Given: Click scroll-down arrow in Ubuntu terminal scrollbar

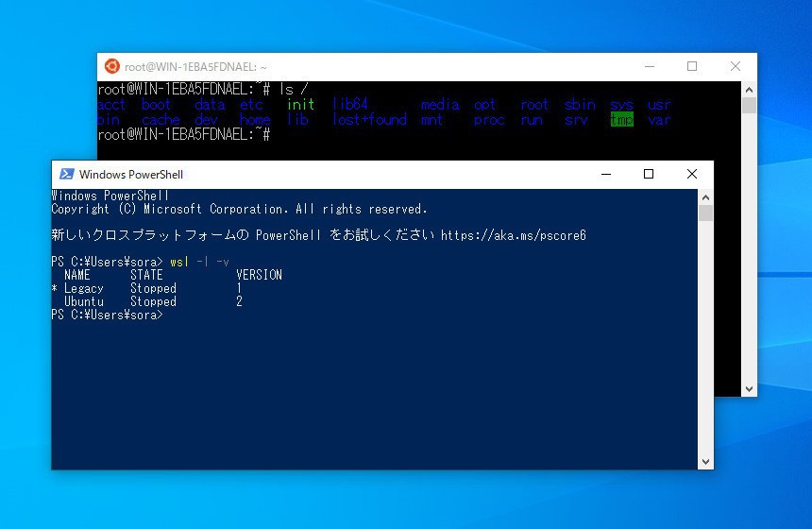Looking at the screenshot, I should 749,389.
